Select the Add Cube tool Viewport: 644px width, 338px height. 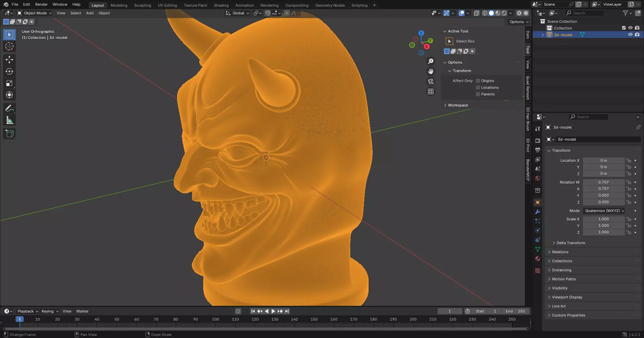click(9, 134)
